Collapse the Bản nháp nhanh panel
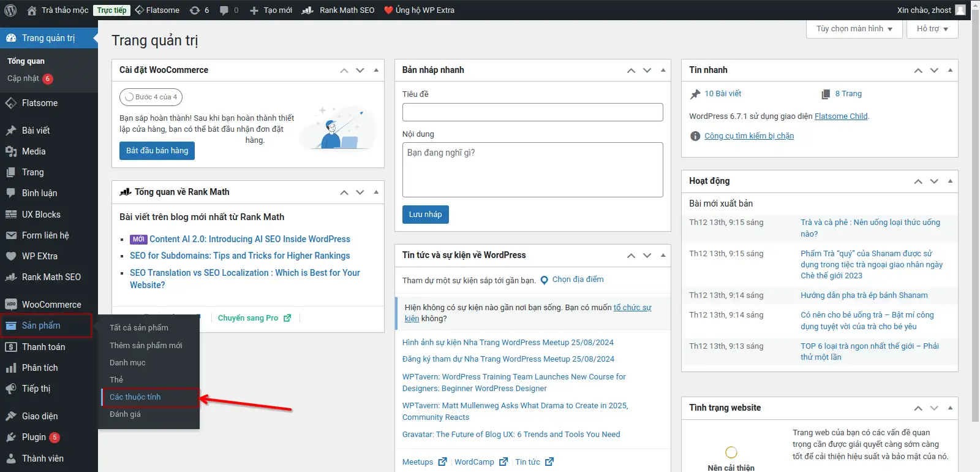The width and height of the screenshot is (980, 472). click(663, 70)
